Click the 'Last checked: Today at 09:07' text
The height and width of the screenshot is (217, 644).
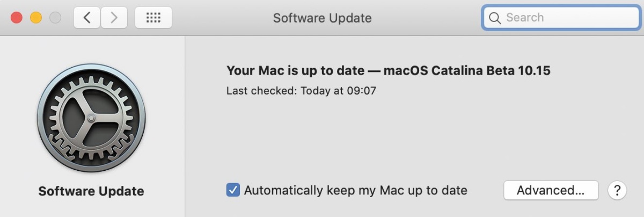click(301, 91)
